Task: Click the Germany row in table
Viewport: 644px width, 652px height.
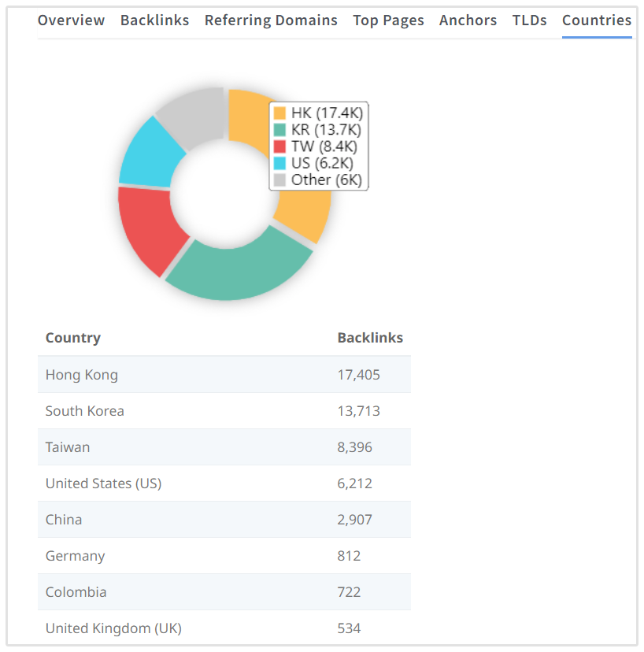Action: point(224,556)
